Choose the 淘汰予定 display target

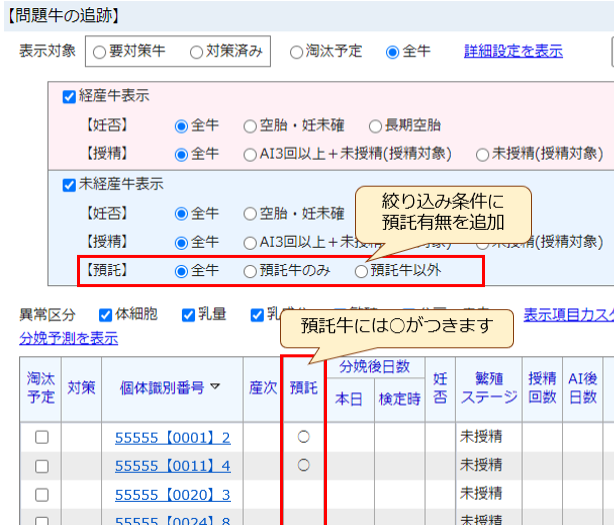tap(296, 52)
